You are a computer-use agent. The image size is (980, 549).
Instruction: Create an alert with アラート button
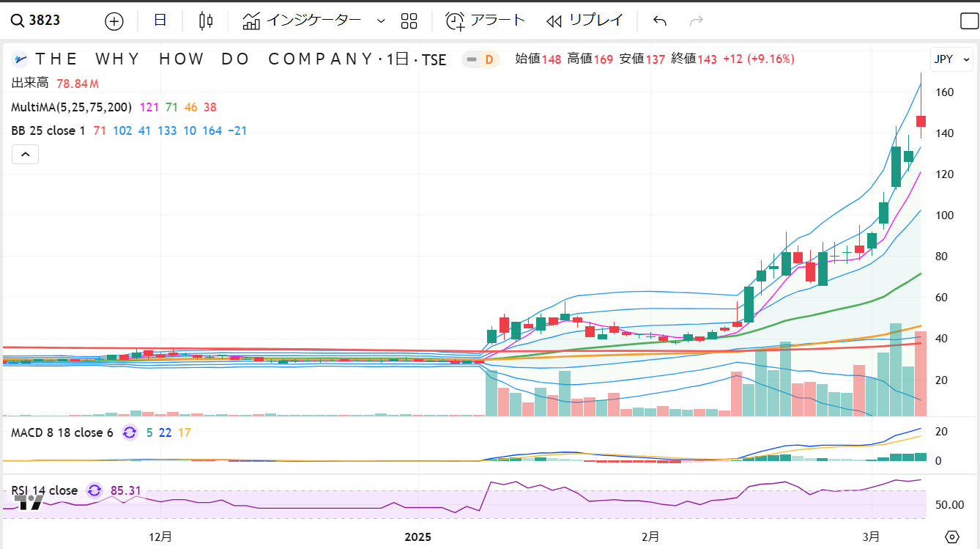coord(486,21)
